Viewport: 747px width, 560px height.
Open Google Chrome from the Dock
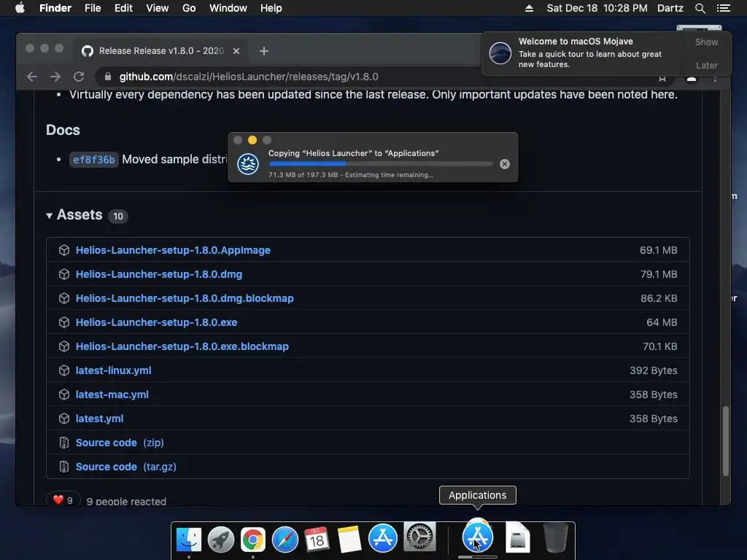(x=253, y=540)
